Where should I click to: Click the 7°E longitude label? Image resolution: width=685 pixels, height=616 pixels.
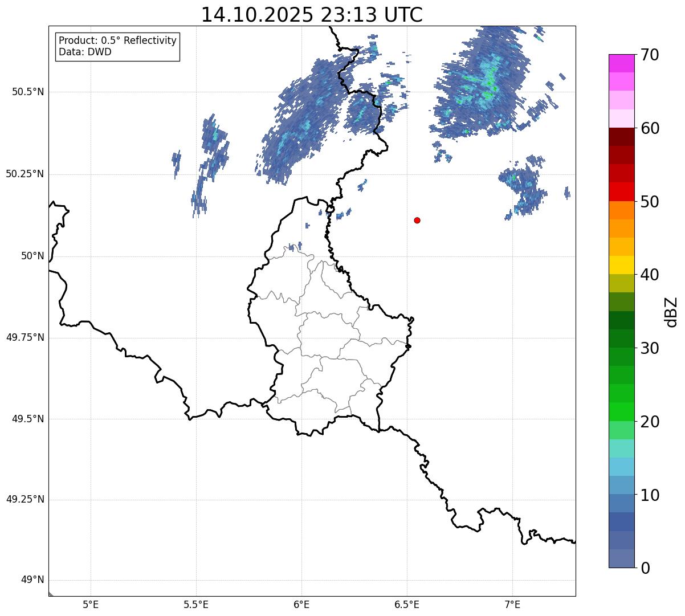pyautogui.click(x=512, y=605)
